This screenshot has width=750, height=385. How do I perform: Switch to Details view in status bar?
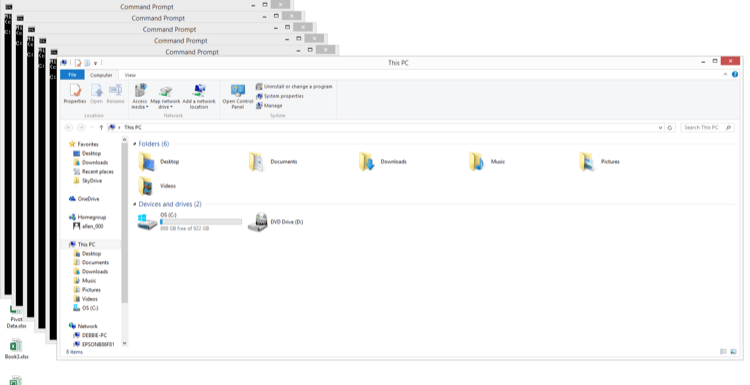coord(723,352)
